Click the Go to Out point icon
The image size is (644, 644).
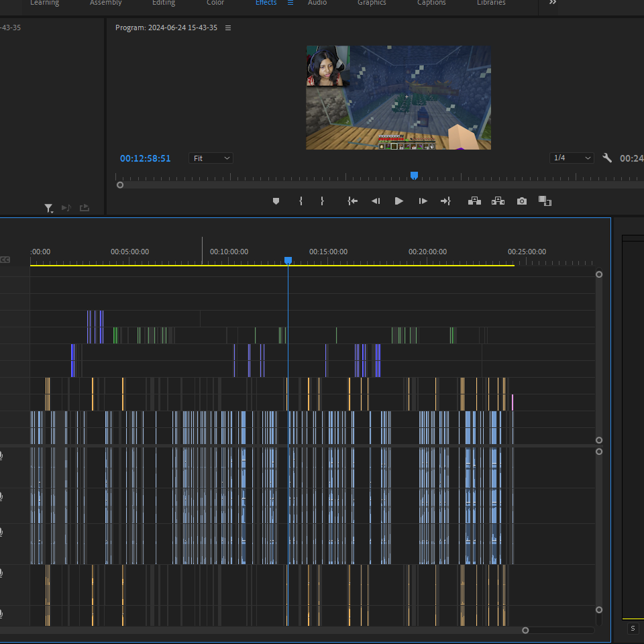(445, 201)
